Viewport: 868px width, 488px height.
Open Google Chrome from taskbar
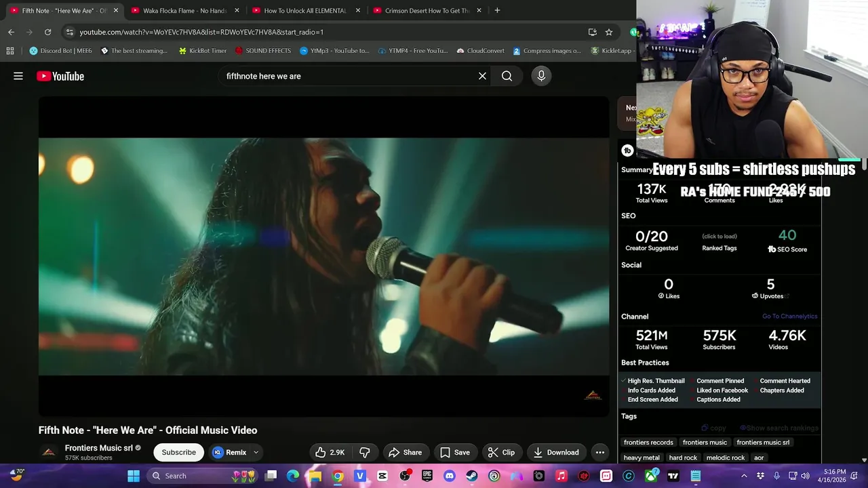point(337,476)
